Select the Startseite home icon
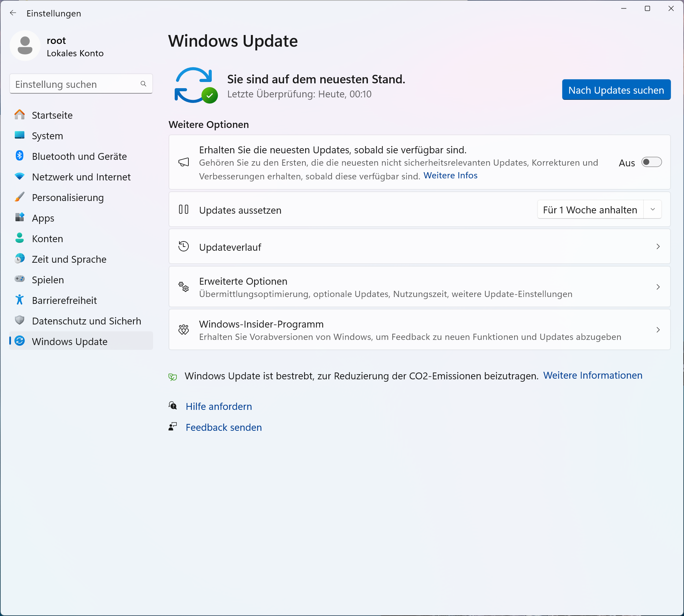This screenshot has height=616, width=684. tap(20, 115)
